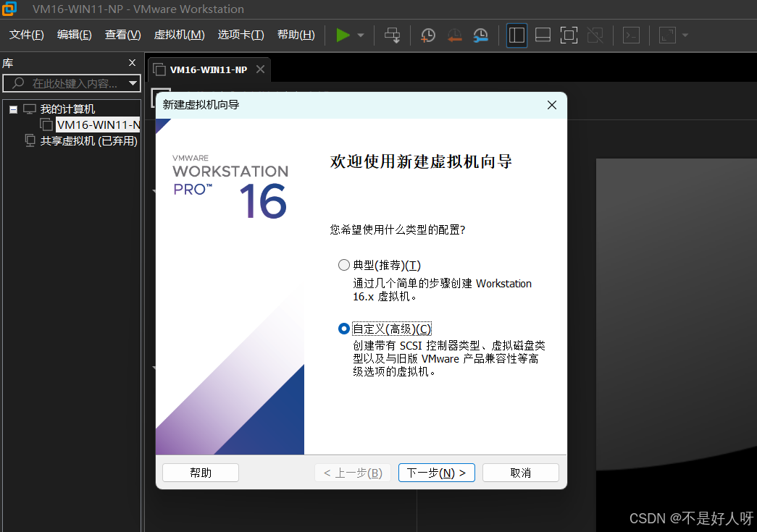Click the 下一步(N) button
757x532 pixels.
[x=436, y=473]
